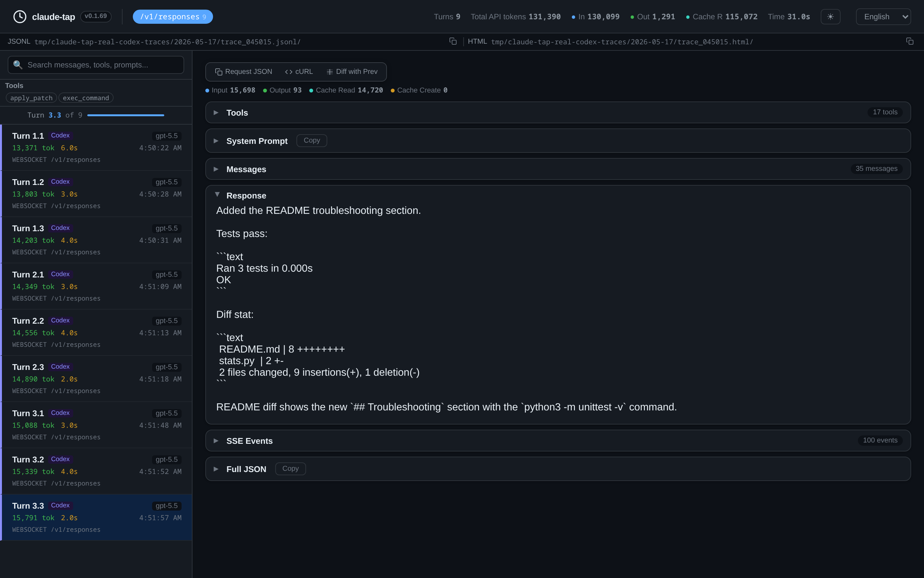Open Turn 3.1 in the sidebar
This screenshot has width=924, height=578.
point(96,425)
